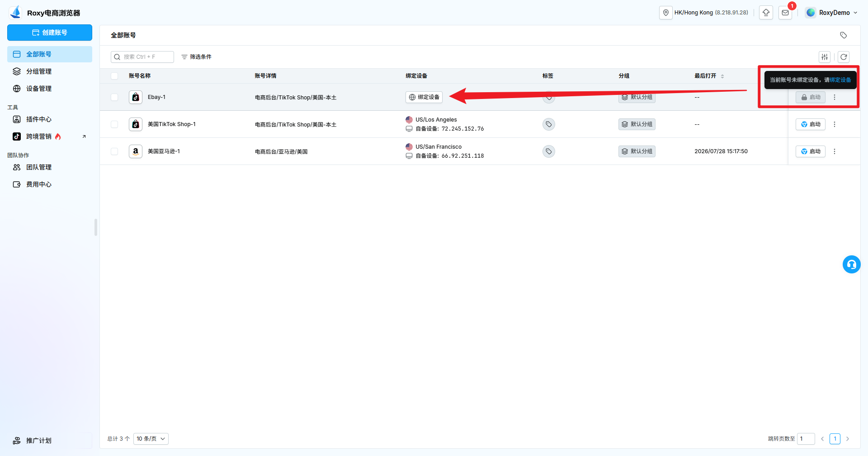Click 默认分组 badge in Ebay-1 row
The height and width of the screenshot is (456, 868).
click(x=637, y=97)
